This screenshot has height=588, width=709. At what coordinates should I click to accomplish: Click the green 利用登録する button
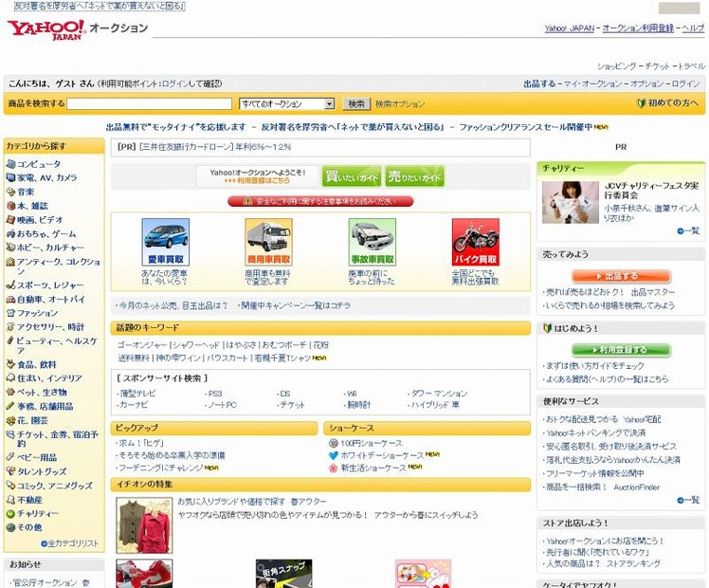coord(621,350)
